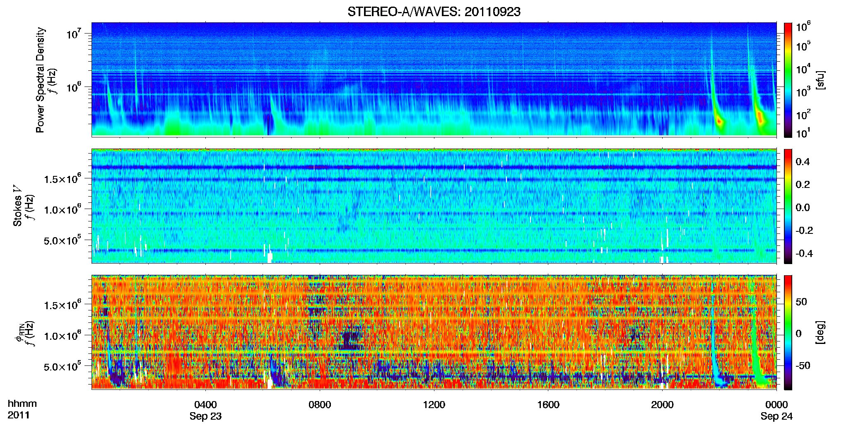Click the 10^7 frequency tick label
868x447 pixels.
[73, 33]
